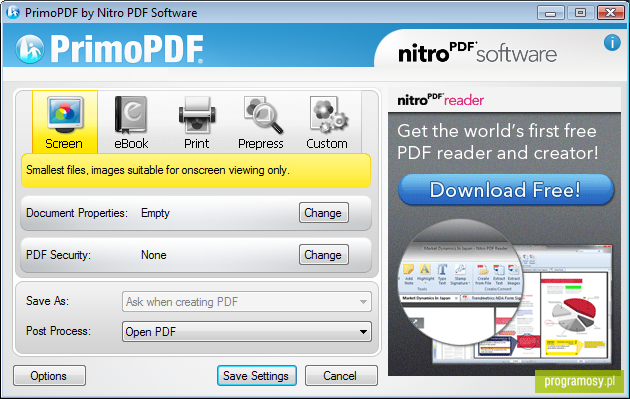Click the 'None' PDF security value
The height and width of the screenshot is (399, 630).
(x=153, y=255)
